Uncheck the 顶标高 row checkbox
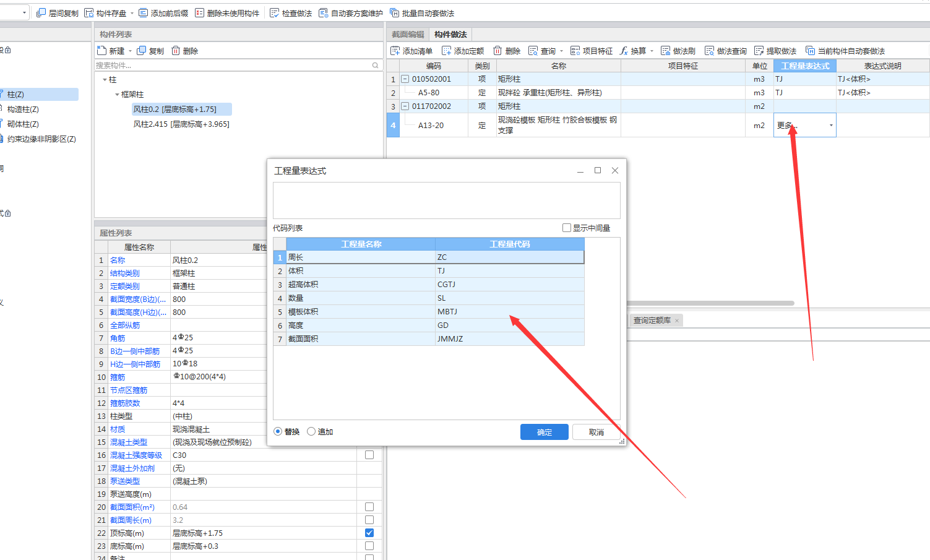930x560 pixels. coord(369,533)
